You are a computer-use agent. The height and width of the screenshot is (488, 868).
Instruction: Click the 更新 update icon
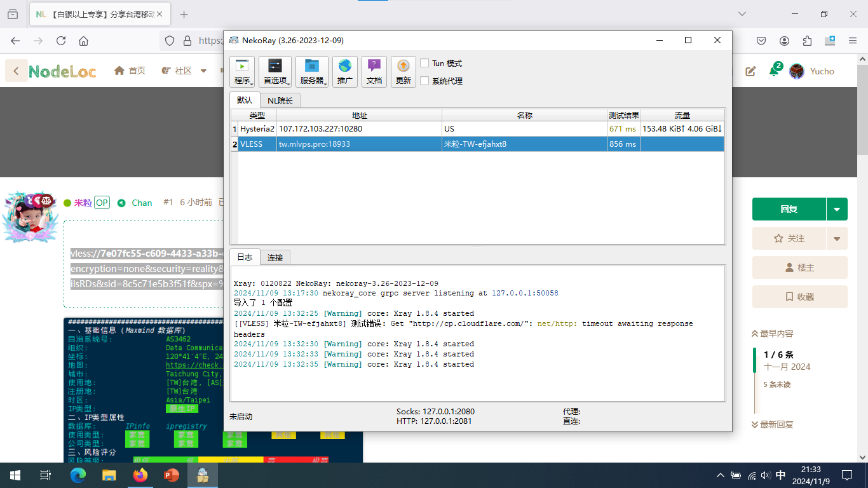[x=403, y=72]
